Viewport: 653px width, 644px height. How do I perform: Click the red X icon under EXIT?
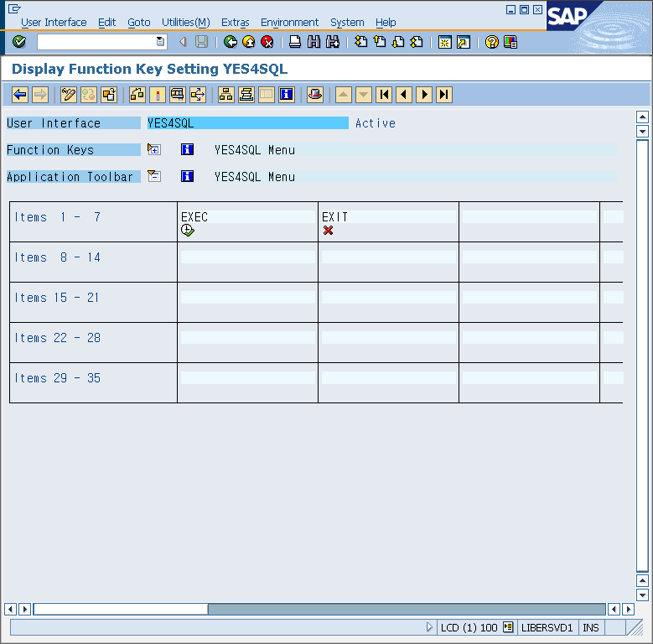tap(328, 230)
